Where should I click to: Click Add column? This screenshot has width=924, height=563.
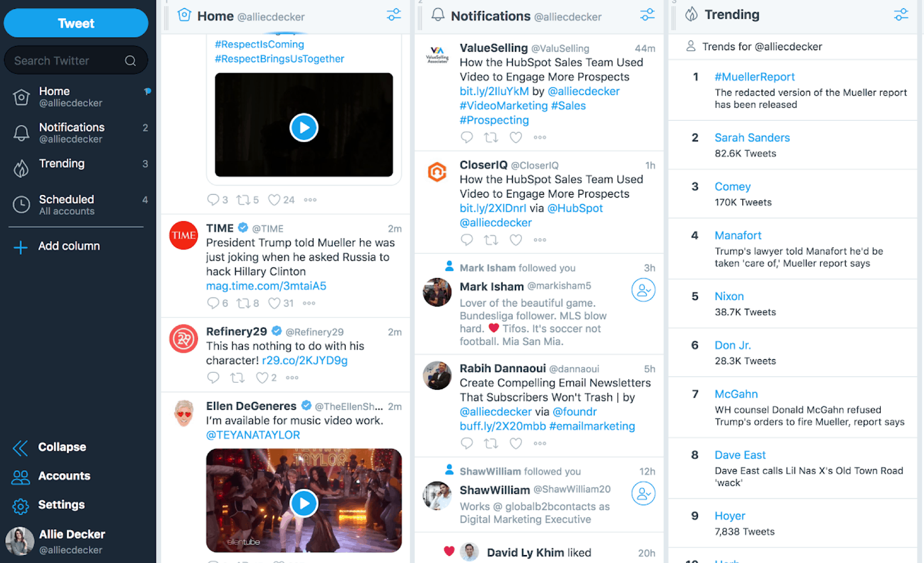57,246
